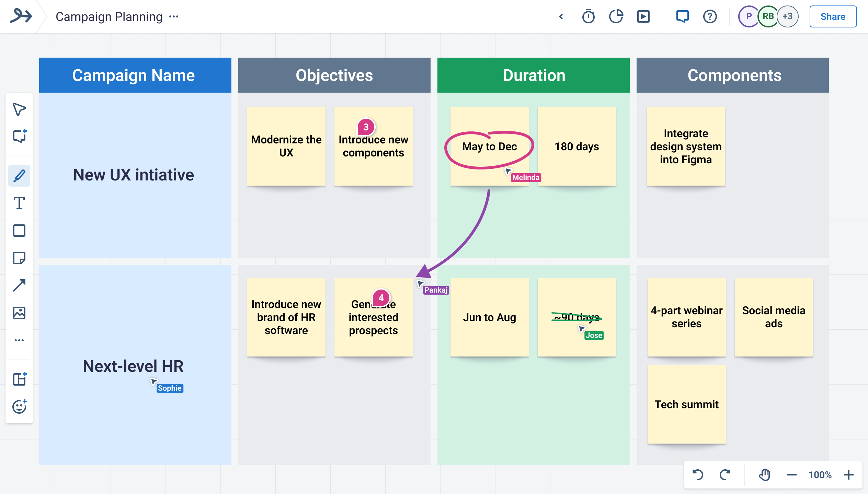Toggle the pen drawing tool
This screenshot has width=868, height=494.
tap(19, 176)
